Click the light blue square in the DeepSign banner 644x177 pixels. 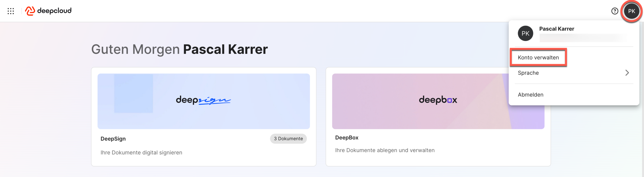pyautogui.click(x=133, y=94)
